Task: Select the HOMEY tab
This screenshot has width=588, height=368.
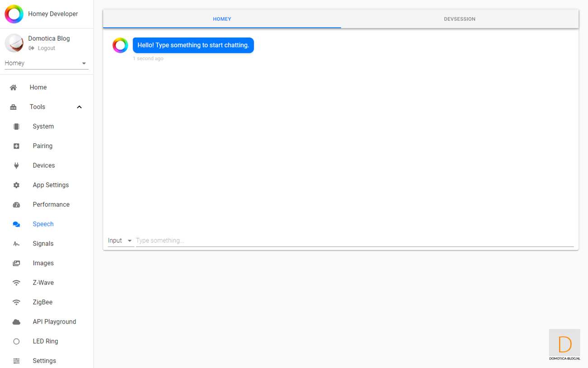Action: [x=222, y=19]
